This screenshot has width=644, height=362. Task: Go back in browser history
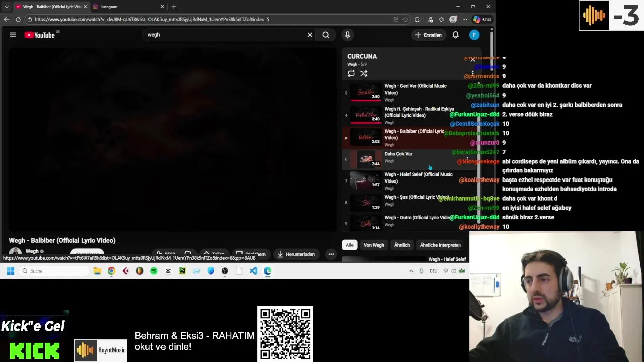[x=6, y=19]
